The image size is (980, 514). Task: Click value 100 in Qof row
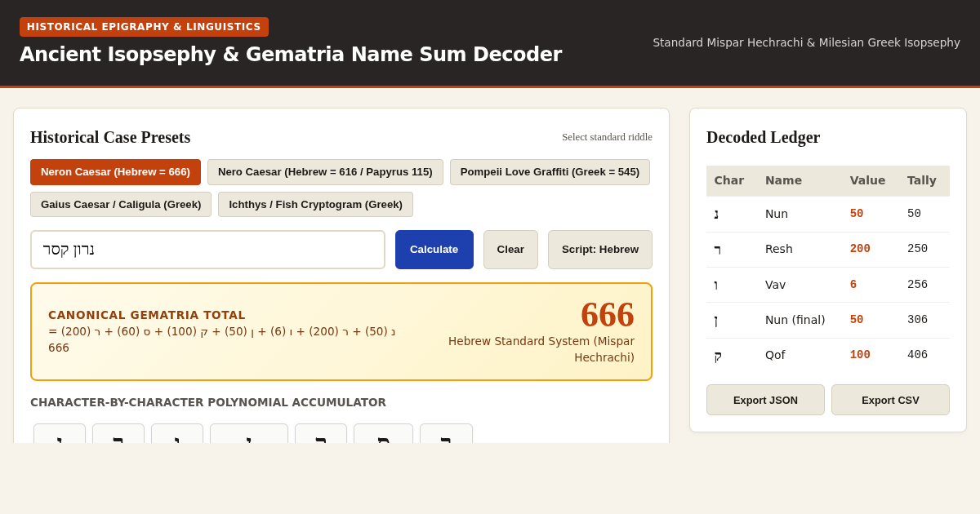[x=860, y=355]
